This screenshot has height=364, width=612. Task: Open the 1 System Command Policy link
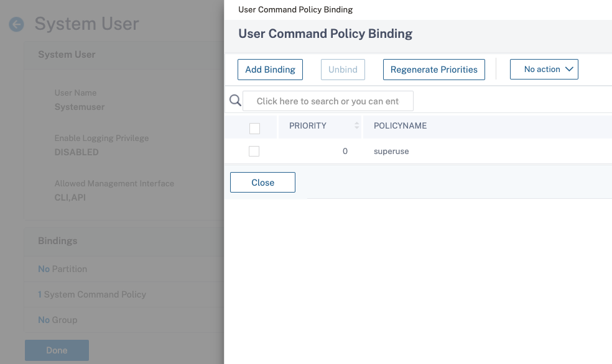[91, 294]
